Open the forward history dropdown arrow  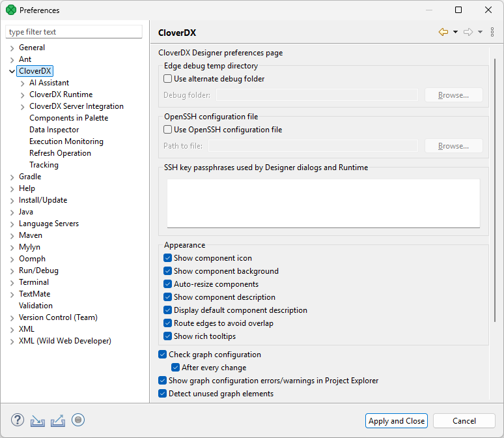point(480,32)
